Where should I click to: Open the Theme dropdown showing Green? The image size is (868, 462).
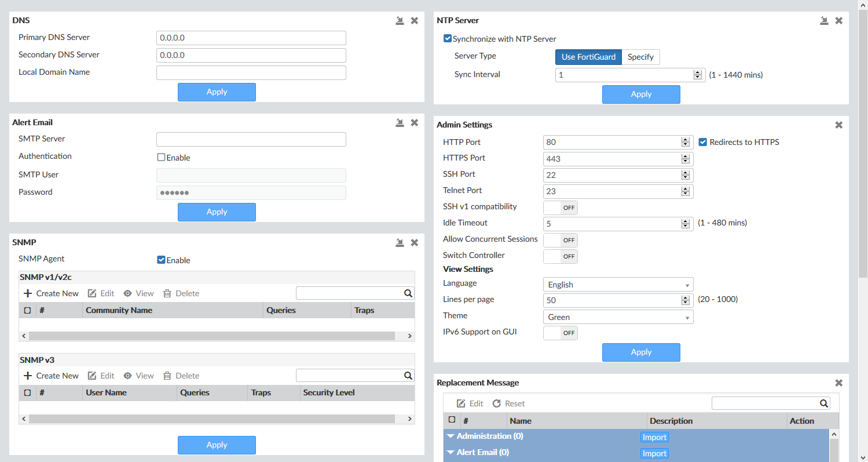[x=618, y=317]
